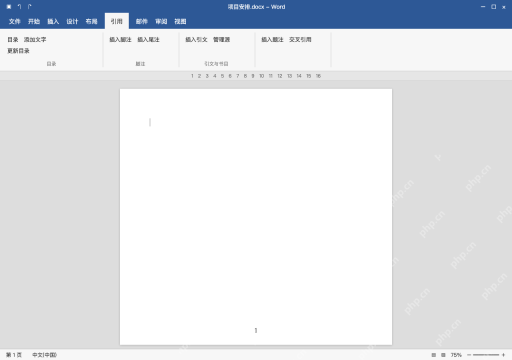Viewport: 512px width, 360px height.
Task: Minimize the Word window
Action: pos(483,7)
